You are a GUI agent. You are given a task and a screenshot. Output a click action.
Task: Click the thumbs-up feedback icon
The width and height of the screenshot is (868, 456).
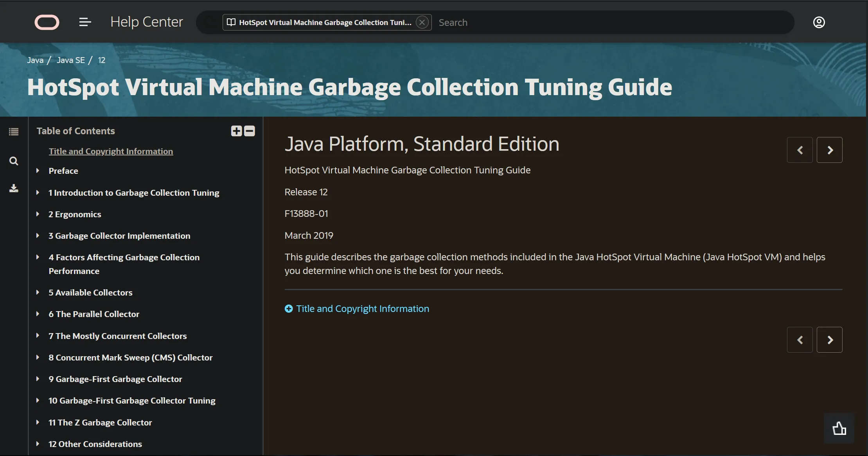pos(839,428)
